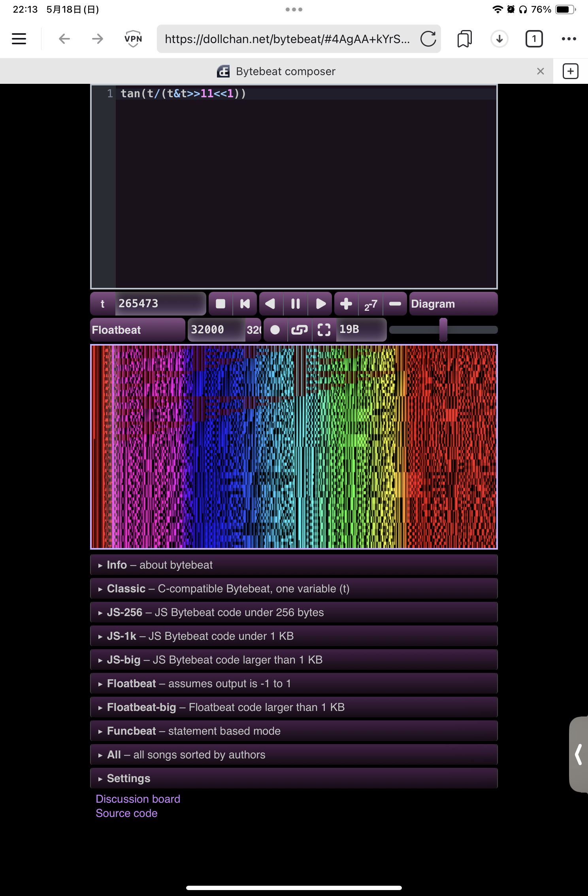Play the bytebeat forward
Image resolution: width=588 pixels, height=896 pixels.
[x=320, y=304]
